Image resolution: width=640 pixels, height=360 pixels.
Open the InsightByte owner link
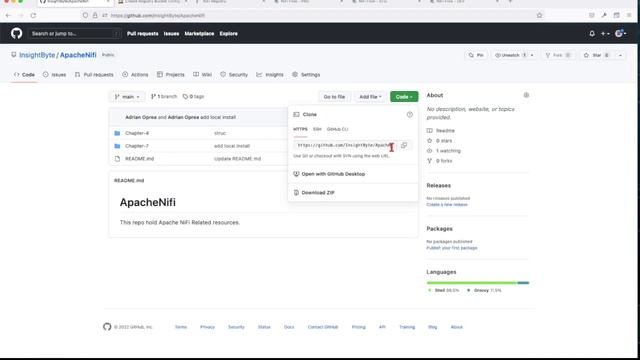[37, 55]
